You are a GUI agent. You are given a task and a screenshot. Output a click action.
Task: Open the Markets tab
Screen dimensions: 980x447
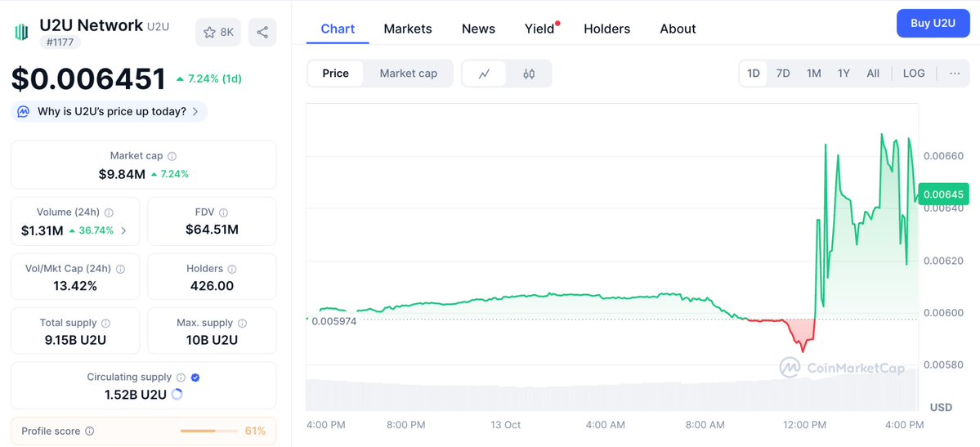(408, 29)
